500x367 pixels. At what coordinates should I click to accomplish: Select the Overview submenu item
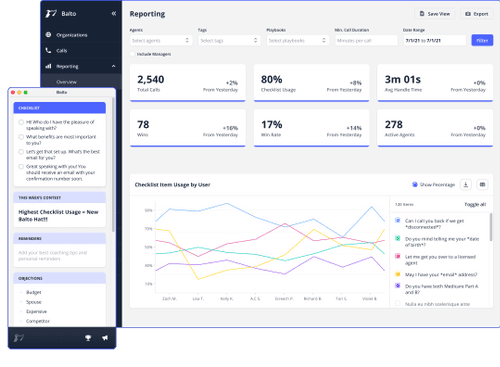pos(66,82)
